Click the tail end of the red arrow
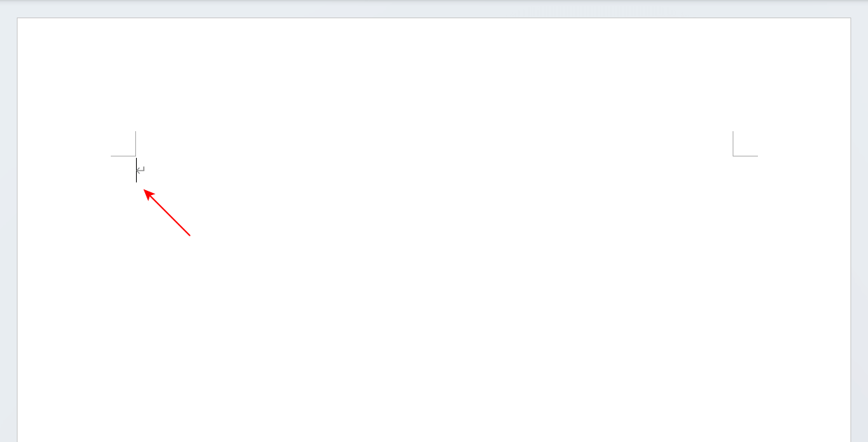The height and width of the screenshot is (442, 868). [189, 235]
